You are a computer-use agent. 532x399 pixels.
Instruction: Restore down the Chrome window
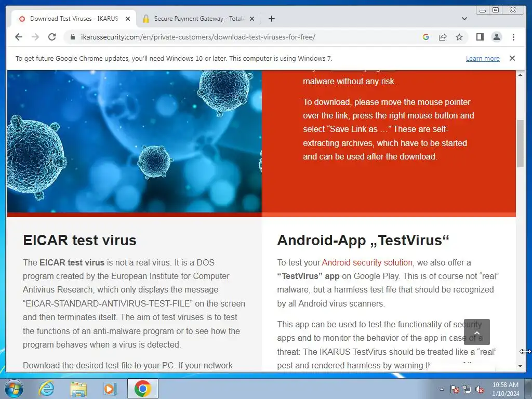coord(495,10)
